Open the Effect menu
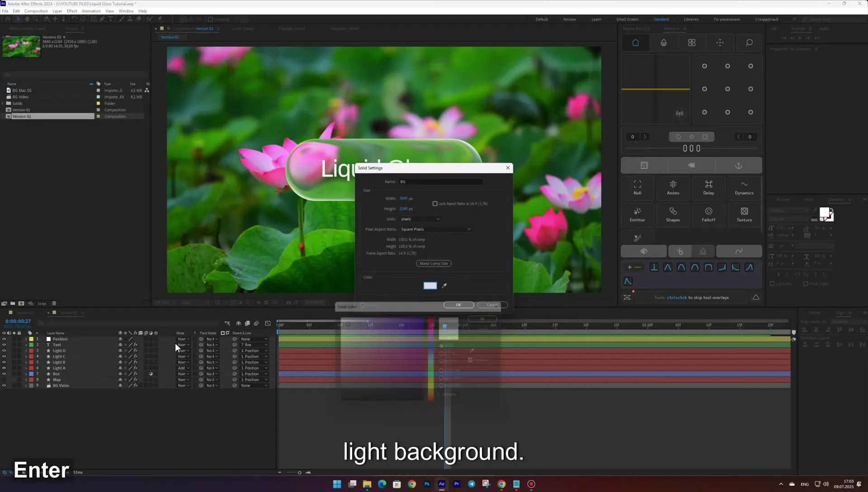 [72, 11]
